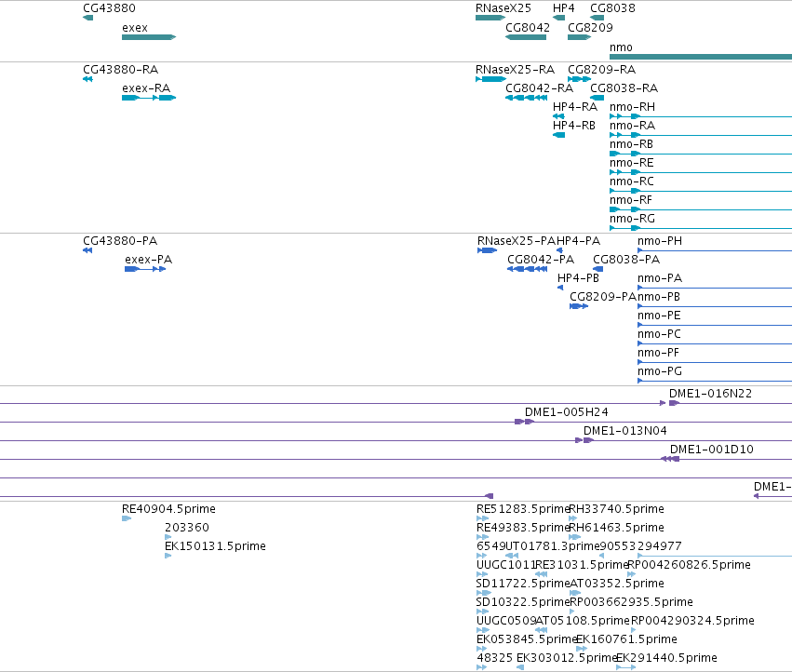Screen dimensions: 792x672
Task: Click the SD11722.5prime EST label
Action: point(523,584)
